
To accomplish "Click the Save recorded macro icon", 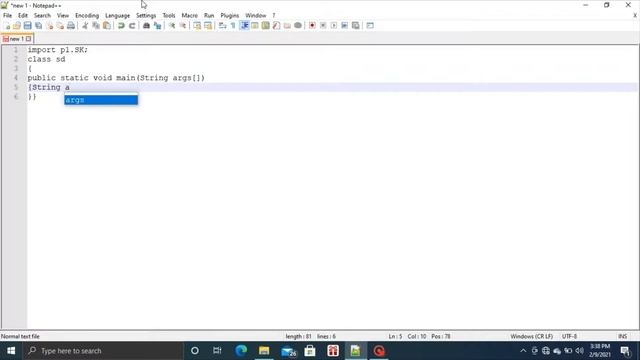I will [x=356, y=26].
